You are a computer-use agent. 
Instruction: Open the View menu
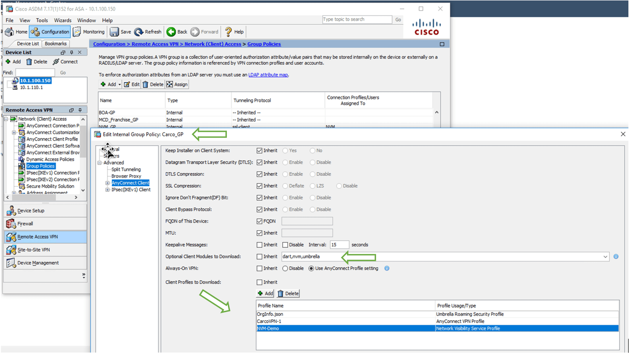pyautogui.click(x=25, y=20)
